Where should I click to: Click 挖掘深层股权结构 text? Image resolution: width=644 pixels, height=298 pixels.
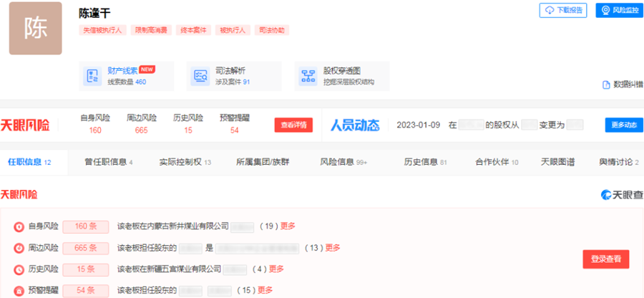pos(348,82)
